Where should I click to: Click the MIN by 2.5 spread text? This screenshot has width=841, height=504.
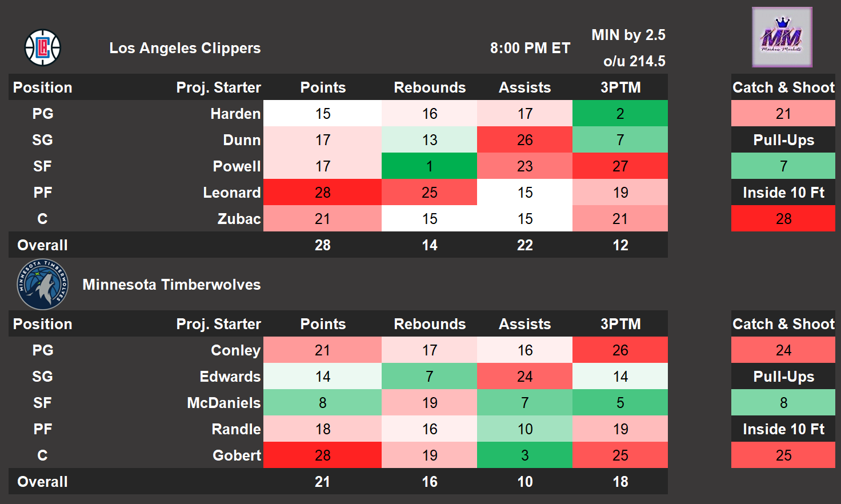tap(628, 35)
